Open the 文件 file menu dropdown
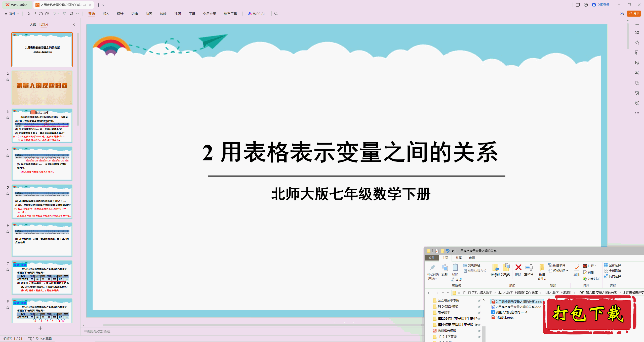The height and width of the screenshot is (342, 644). click(12, 14)
